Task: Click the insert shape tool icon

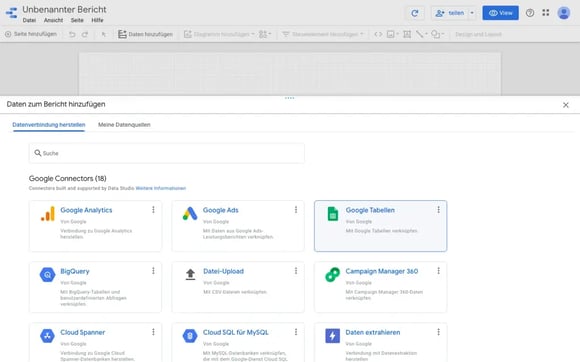Action: (436, 34)
